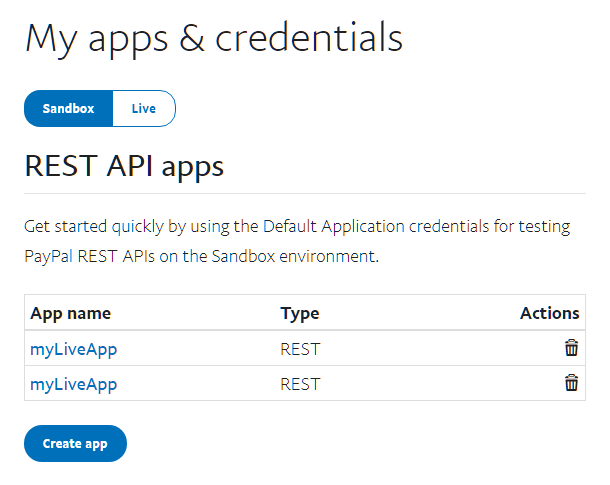The image size is (610, 485).
Task: Open the first myLiveApp link
Action: 74,349
